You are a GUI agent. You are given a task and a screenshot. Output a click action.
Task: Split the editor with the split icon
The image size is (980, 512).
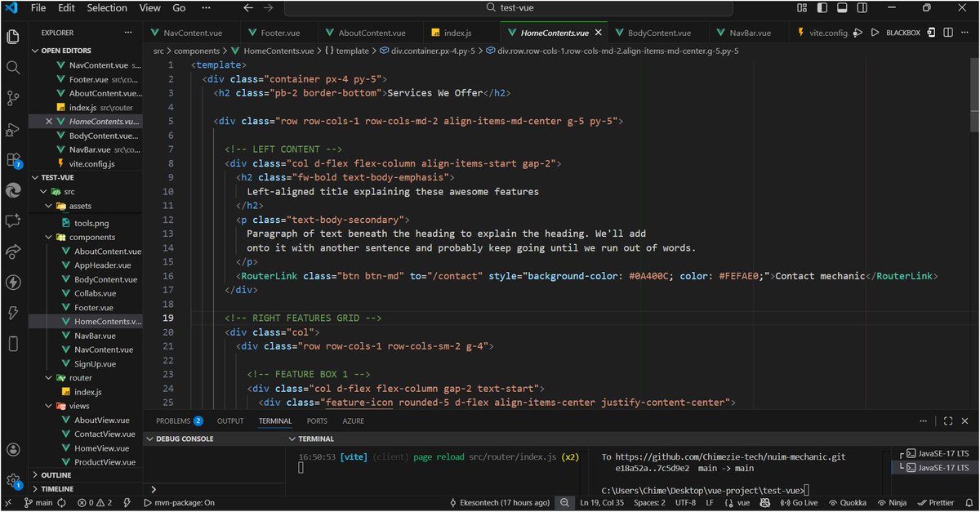pyautogui.click(x=948, y=32)
